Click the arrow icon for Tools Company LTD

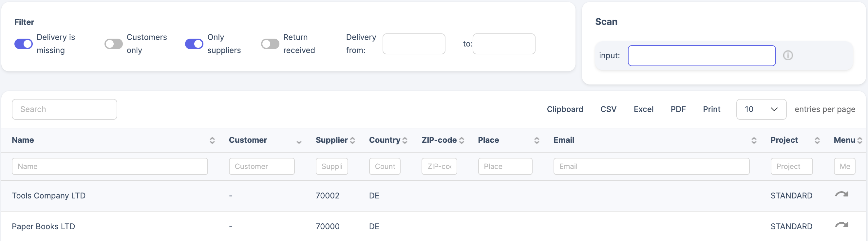(841, 195)
